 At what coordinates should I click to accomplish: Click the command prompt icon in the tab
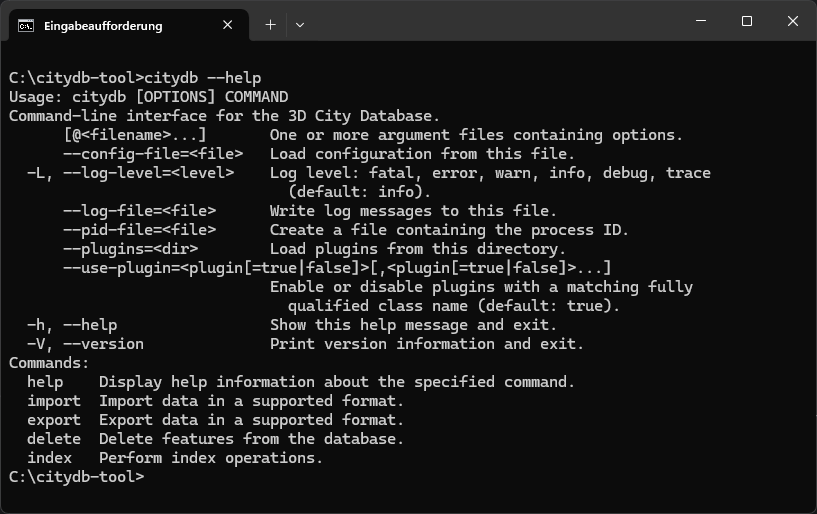26,26
